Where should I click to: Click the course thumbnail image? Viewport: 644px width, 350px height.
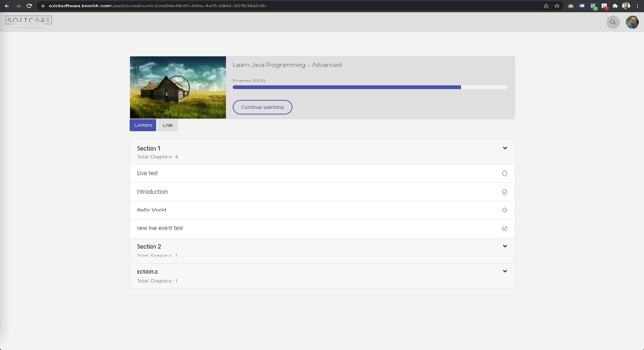178,88
